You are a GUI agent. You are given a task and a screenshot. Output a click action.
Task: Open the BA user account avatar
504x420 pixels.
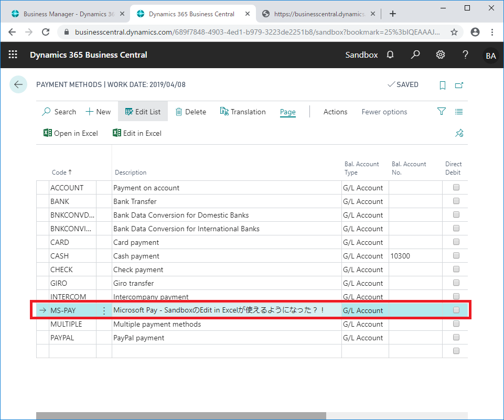490,56
